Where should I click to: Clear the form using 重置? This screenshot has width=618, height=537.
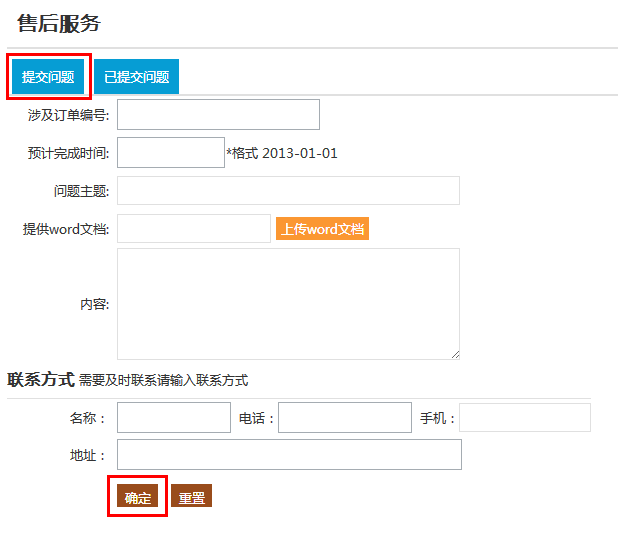tap(191, 497)
